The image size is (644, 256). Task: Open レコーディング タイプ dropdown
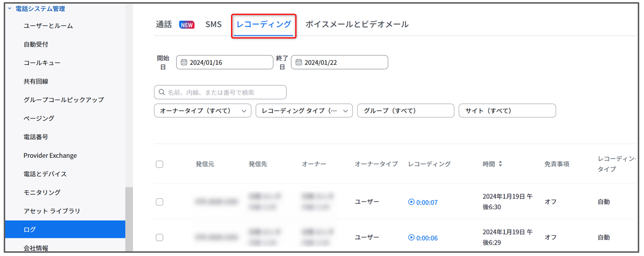[304, 111]
